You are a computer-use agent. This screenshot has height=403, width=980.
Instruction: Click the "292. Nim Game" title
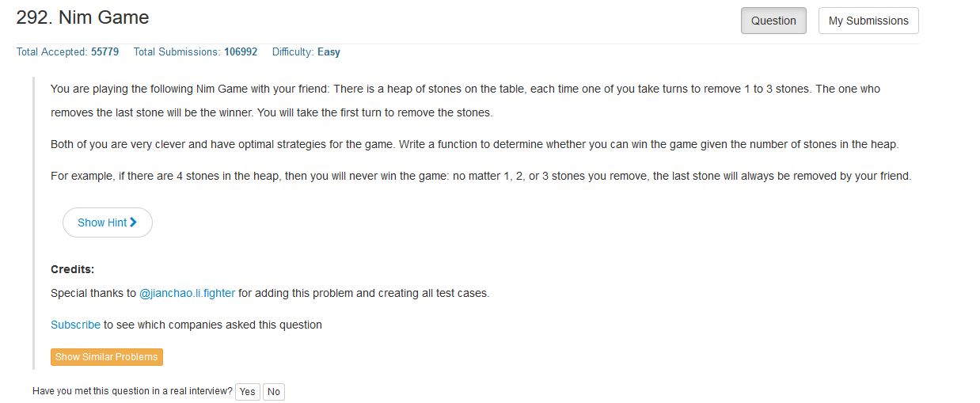[x=82, y=17]
